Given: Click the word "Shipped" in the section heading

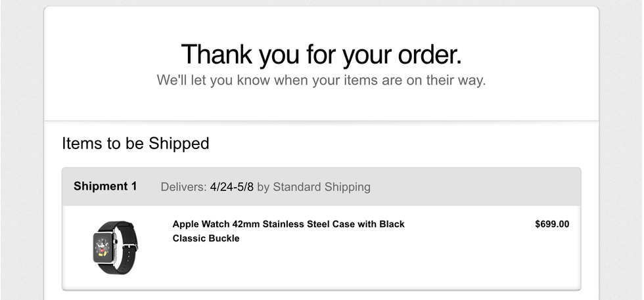Looking at the screenshot, I should click(179, 143).
